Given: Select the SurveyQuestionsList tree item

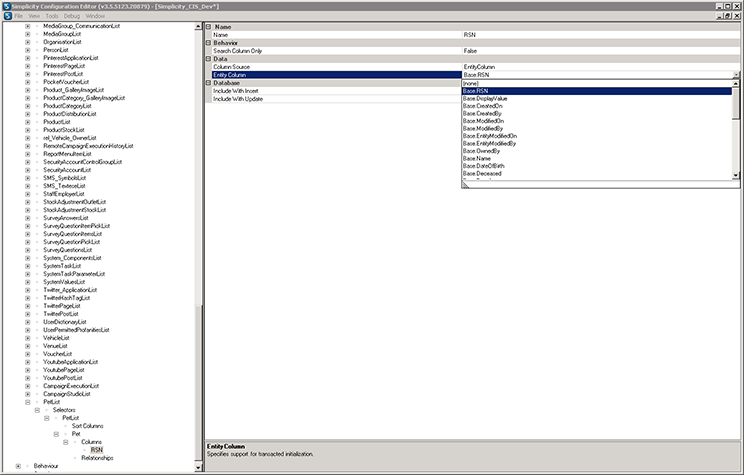Looking at the screenshot, I should tap(67, 250).
